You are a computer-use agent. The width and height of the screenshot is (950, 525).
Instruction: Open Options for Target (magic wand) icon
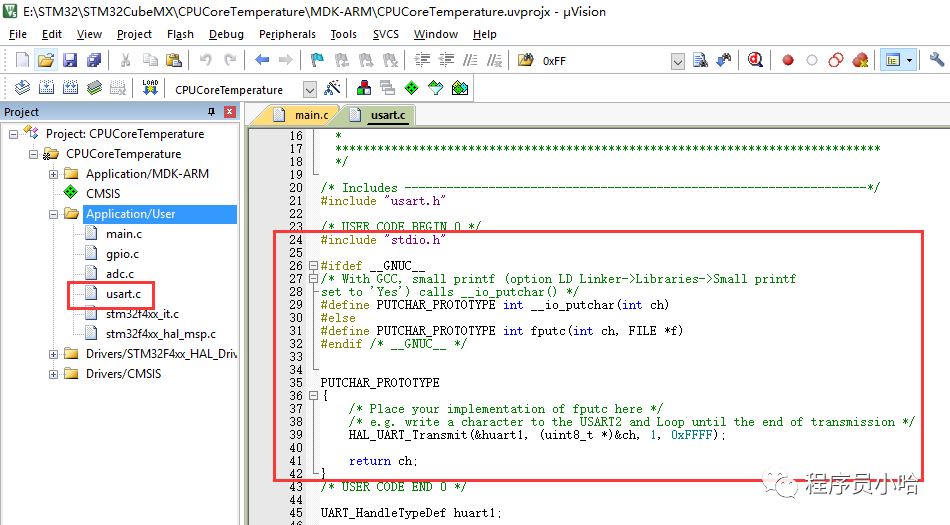pyautogui.click(x=333, y=88)
